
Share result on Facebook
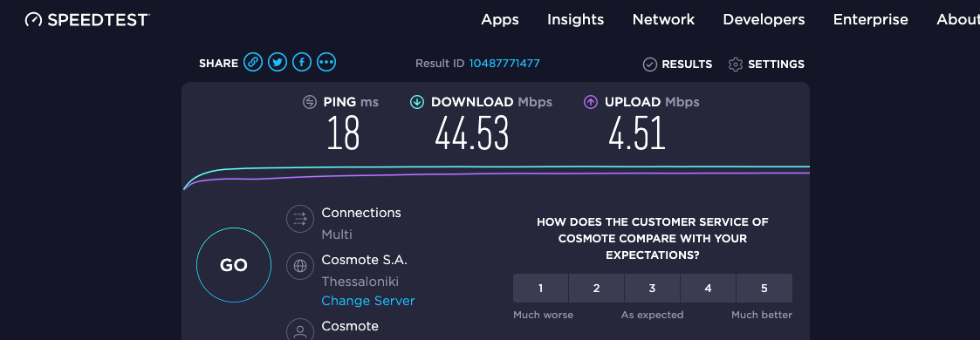coord(302,63)
